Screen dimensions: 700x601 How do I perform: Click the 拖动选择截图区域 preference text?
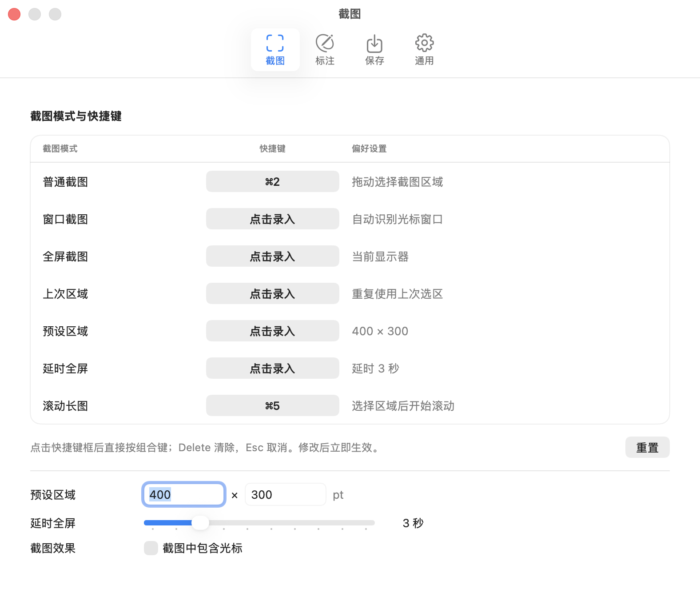[x=398, y=182]
